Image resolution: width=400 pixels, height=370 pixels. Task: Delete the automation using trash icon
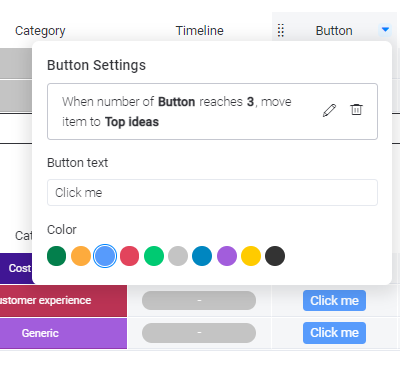356,110
